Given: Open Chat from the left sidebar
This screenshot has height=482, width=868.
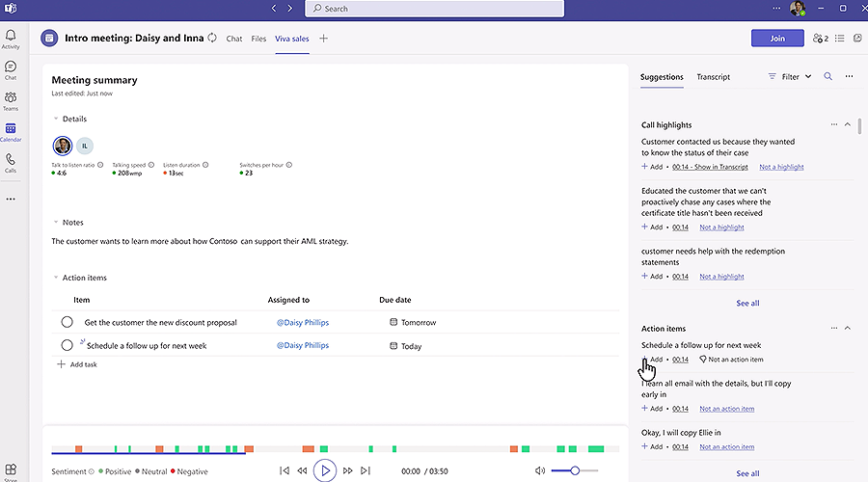Looking at the screenshot, I should (11, 69).
